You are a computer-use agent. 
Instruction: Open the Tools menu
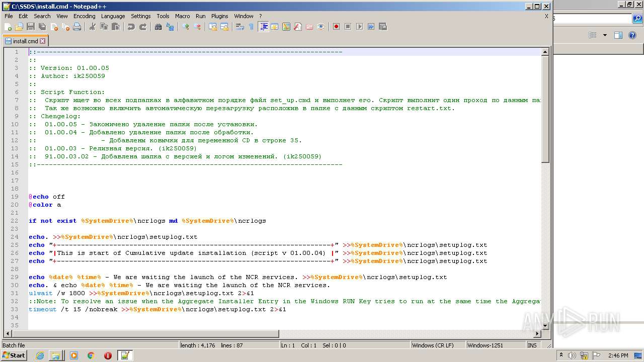(163, 16)
